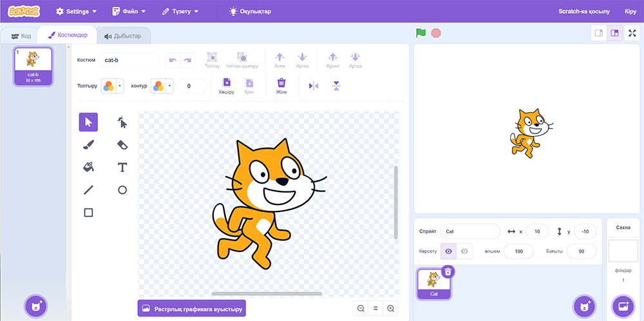Show the sprite with eye icon
The image size is (644, 321).
pos(448,251)
